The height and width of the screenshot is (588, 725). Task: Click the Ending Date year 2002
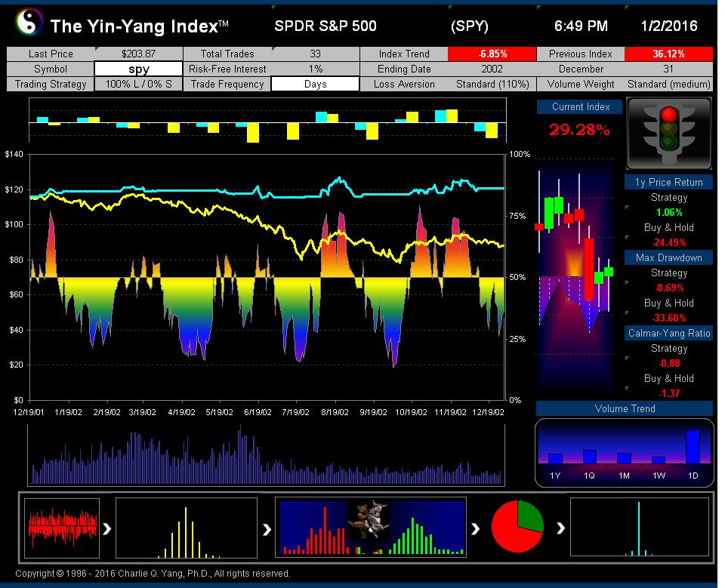(492, 69)
